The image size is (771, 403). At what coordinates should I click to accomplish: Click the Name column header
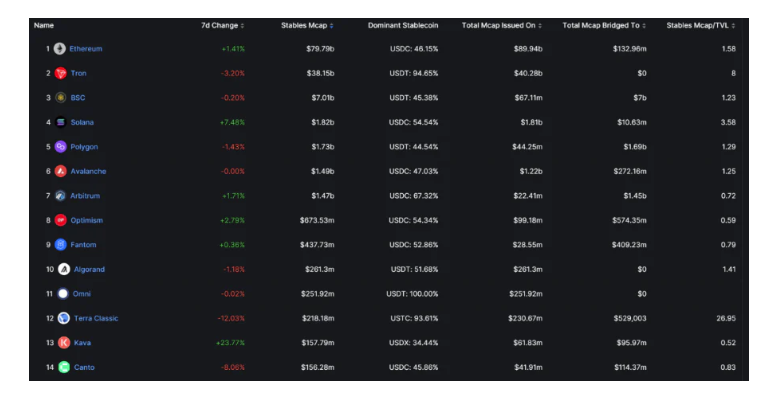44,26
